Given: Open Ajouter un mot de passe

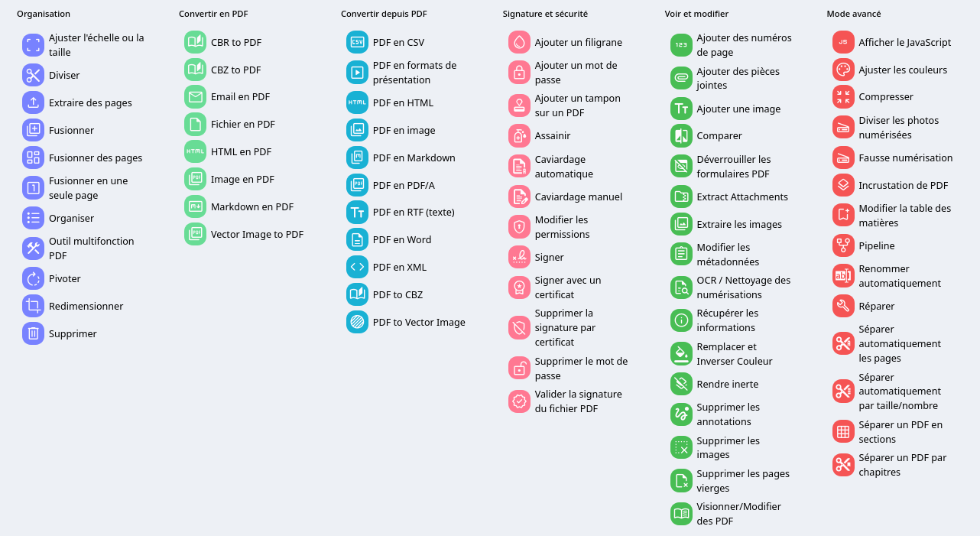Looking at the screenshot, I should (576, 72).
